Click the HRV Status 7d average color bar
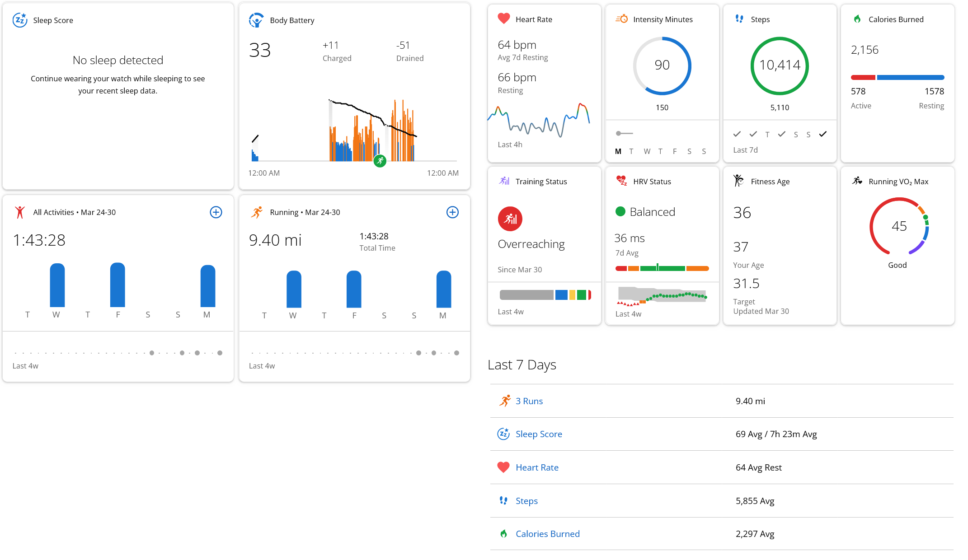The height and width of the screenshot is (560, 968). pyautogui.click(x=662, y=268)
